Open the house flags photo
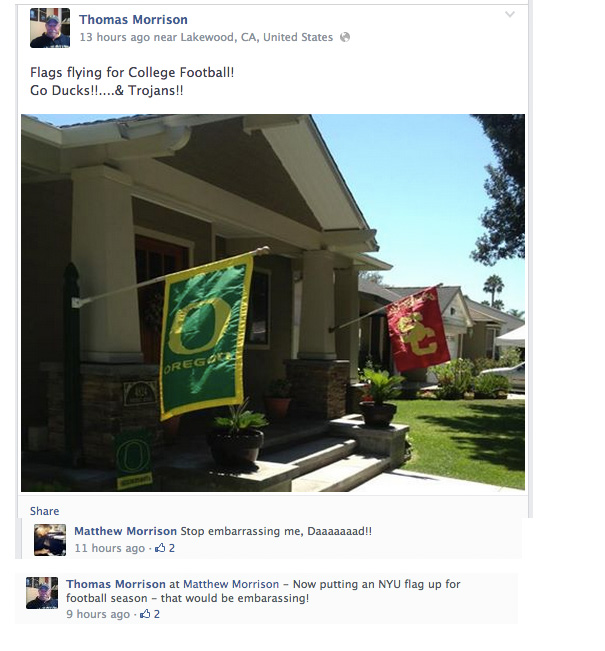This screenshot has height=651, width=605. click(x=273, y=303)
